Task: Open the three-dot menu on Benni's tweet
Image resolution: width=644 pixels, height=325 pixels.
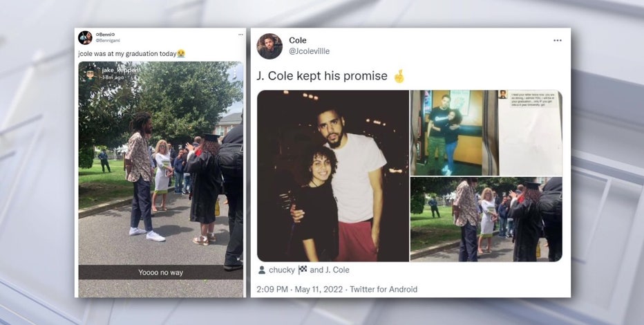Action: (240, 35)
